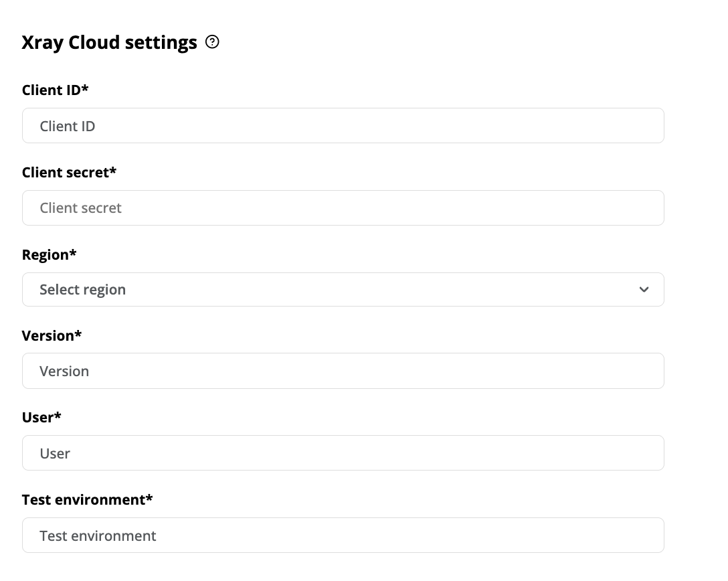This screenshot has height=581, width=728.
Task: Click the Xray Cloud settings heading
Action: coord(109,41)
